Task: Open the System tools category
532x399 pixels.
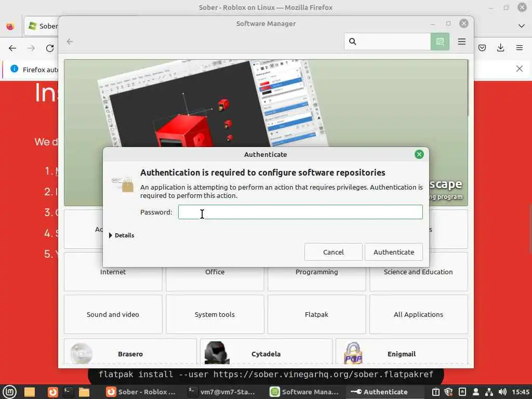Action: [215, 314]
